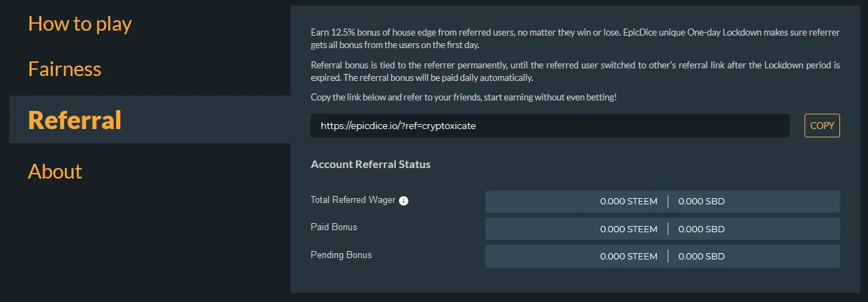Click the Pending Bonus STEEM value
This screenshot has height=302, width=868.
coord(628,256)
